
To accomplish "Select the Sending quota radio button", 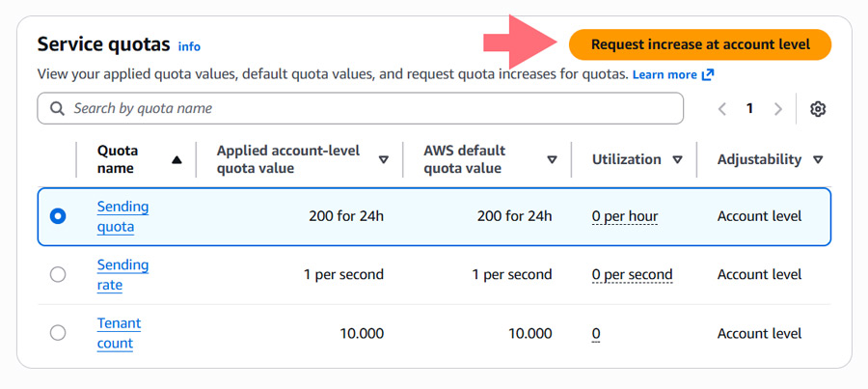I will (x=58, y=216).
